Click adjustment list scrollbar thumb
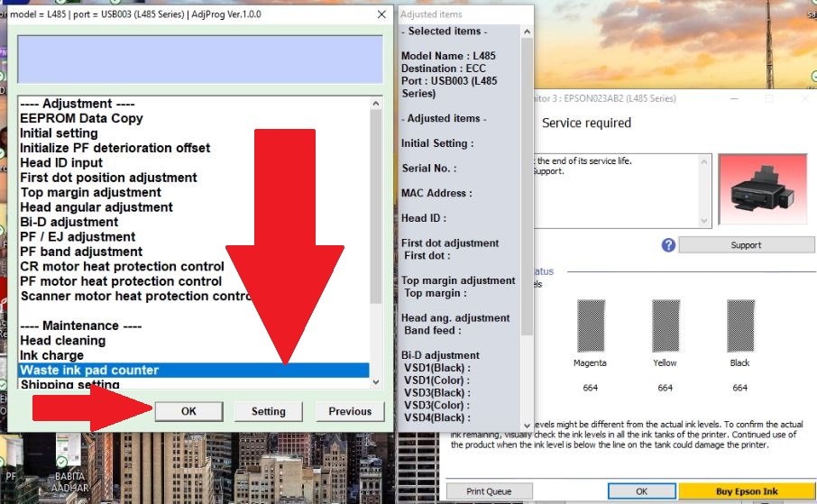 pyautogui.click(x=376, y=206)
